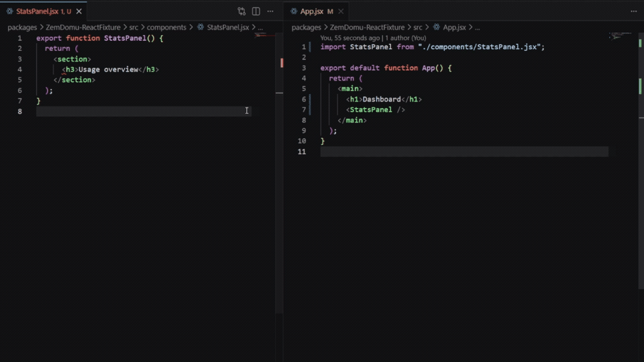Click the '<main>' opening tag in App.jsx
644x362 pixels.
tap(350, 88)
